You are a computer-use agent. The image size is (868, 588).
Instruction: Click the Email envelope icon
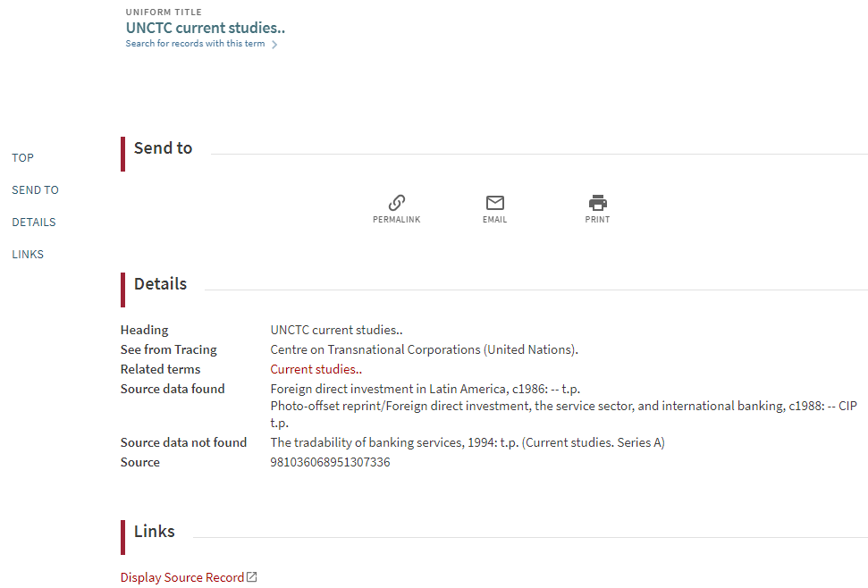click(494, 203)
